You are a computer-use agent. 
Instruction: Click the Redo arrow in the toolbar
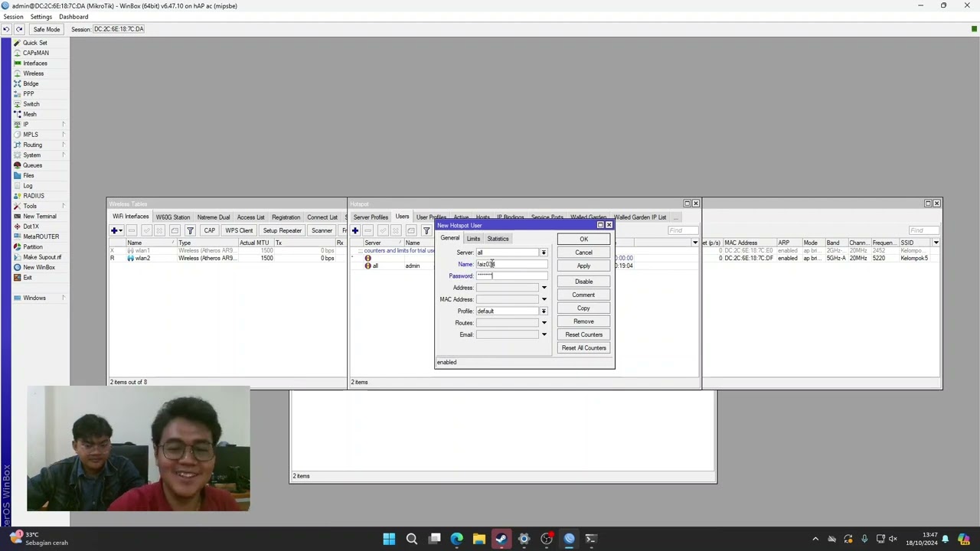click(x=19, y=29)
